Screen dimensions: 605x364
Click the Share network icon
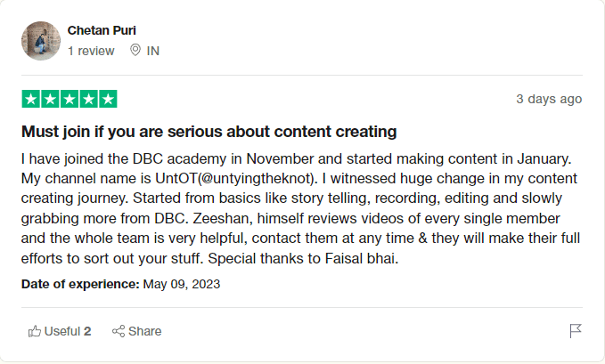pyautogui.click(x=119, y=331)
